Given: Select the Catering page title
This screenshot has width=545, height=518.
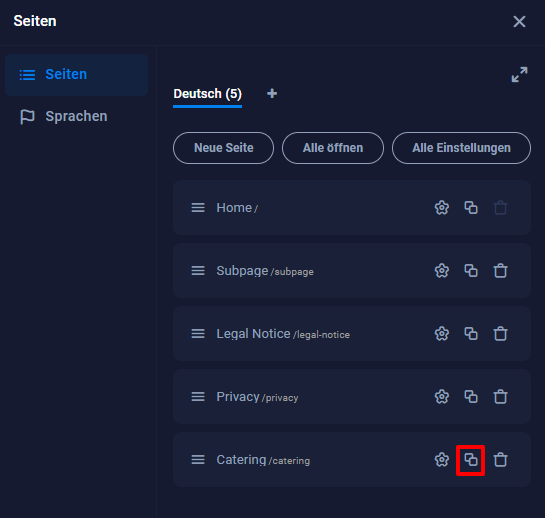Looking at the screenshot, I should click(x=241, y=460).
